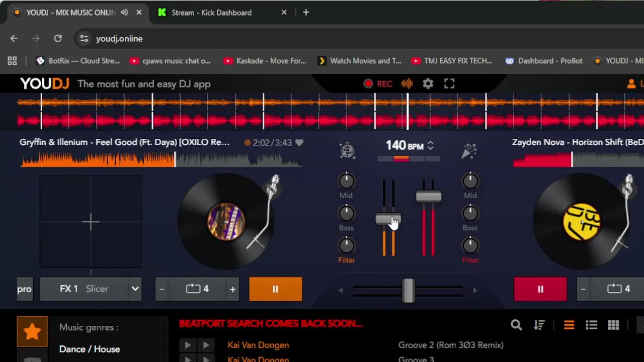
Task: Close the Stream - Kick Dashboard tab
Action: (284, 13)
